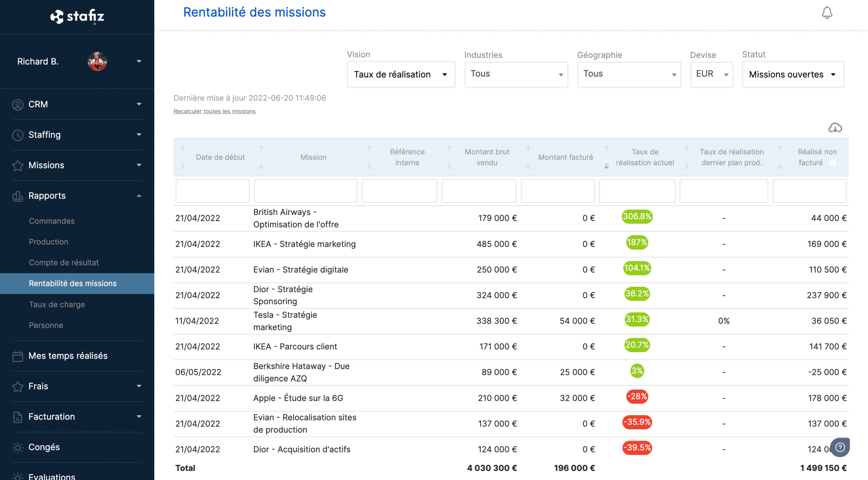The image size is (868, 480).
Task: Open the notifications bell icon
Action: 826,13
